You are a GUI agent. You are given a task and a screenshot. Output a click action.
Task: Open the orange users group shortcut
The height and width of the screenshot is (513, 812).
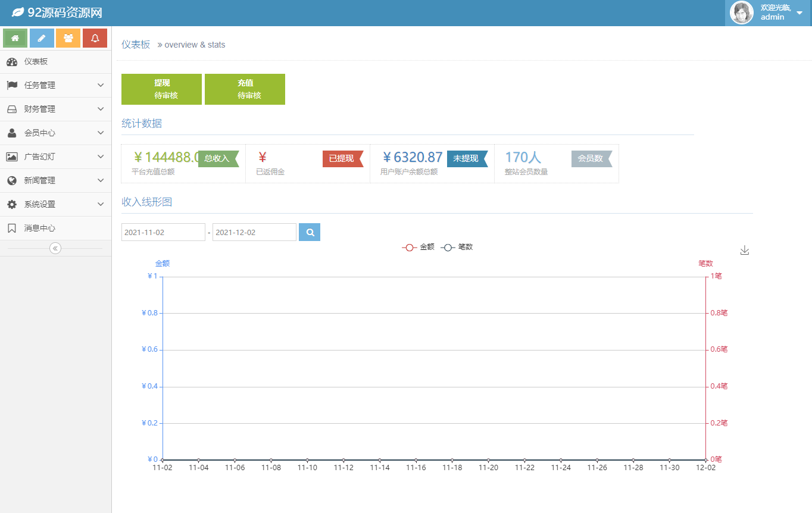(68, 38)
